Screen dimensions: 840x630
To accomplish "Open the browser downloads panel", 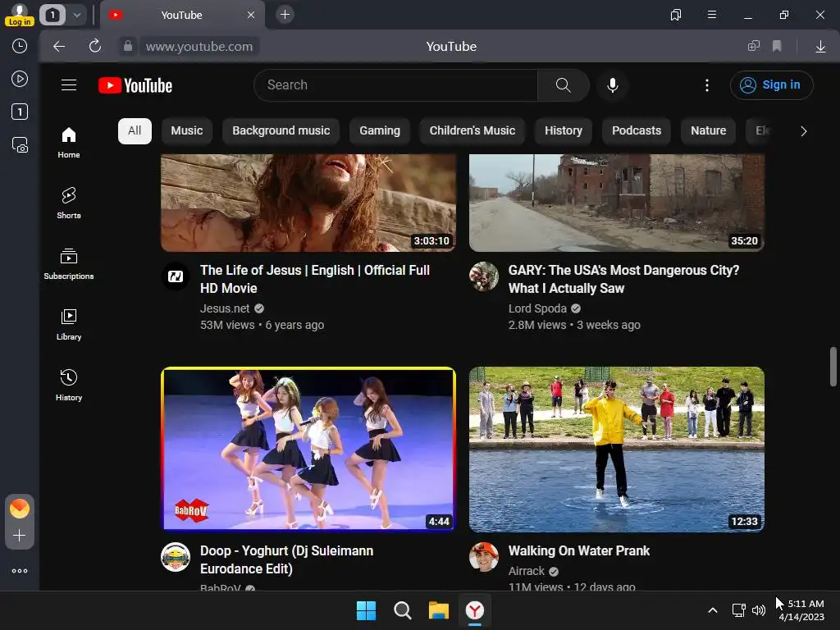I will tap(820, 47).
